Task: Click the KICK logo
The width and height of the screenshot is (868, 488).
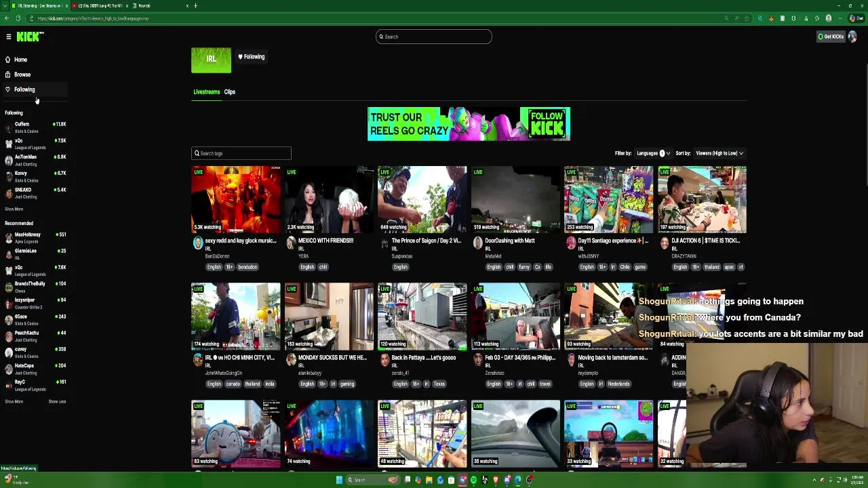Action: pyautogui.click(x=30, y=37)
